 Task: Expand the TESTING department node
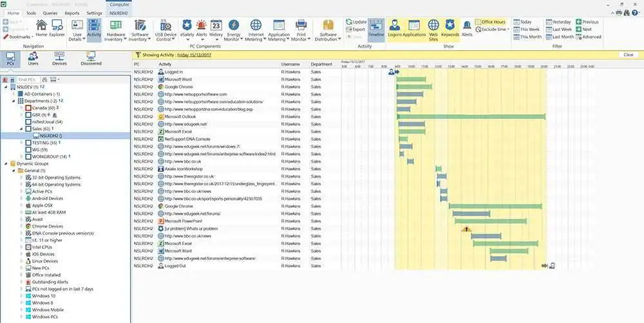22,142
